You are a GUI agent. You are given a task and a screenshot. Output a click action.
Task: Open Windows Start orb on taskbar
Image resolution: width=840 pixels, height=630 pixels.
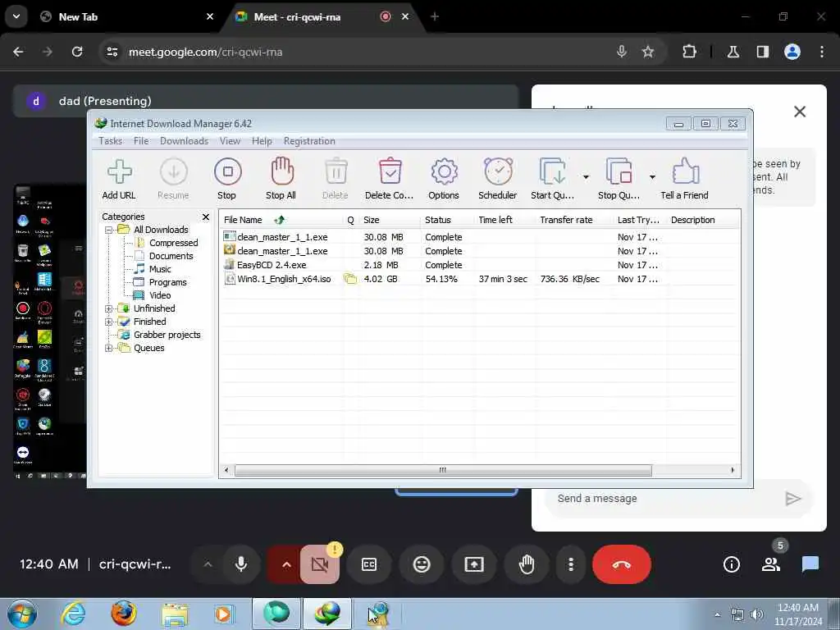click(x=22, y=614)
